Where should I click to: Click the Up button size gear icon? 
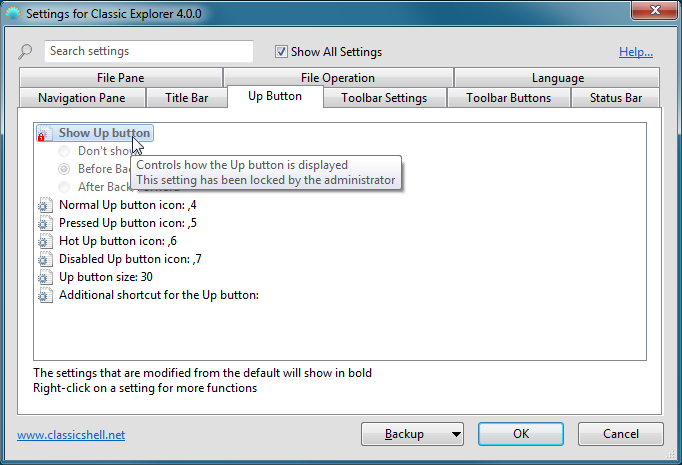click(x=44, y=277)
